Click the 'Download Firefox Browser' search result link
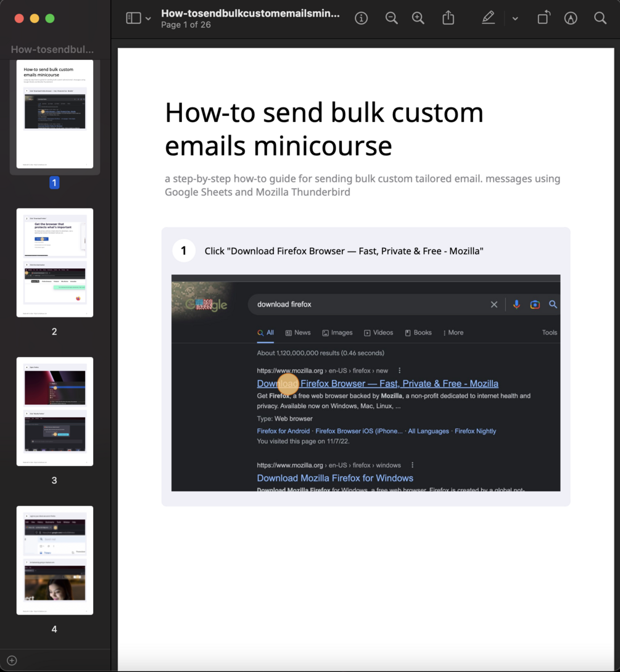The height and width of the screenshot is (672, 620). click(378, 383)
